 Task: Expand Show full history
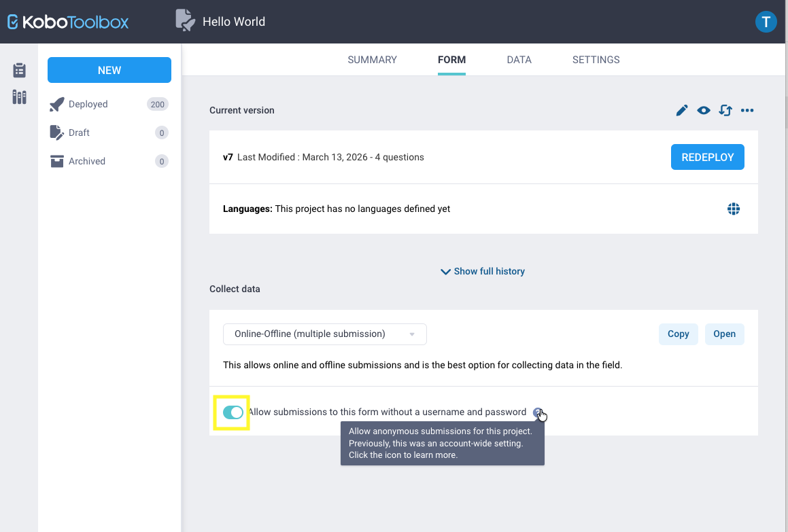pyautogui.click(x=483, y=271)
